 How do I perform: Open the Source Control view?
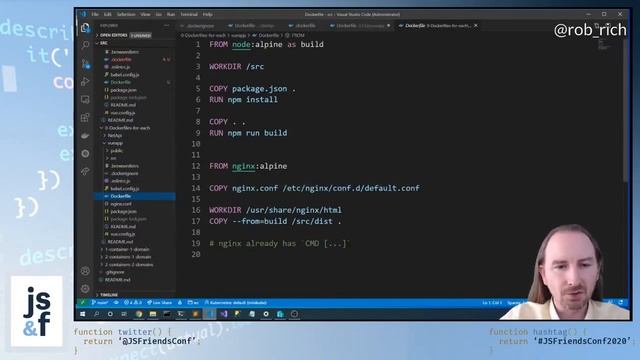tap(85, 63)
